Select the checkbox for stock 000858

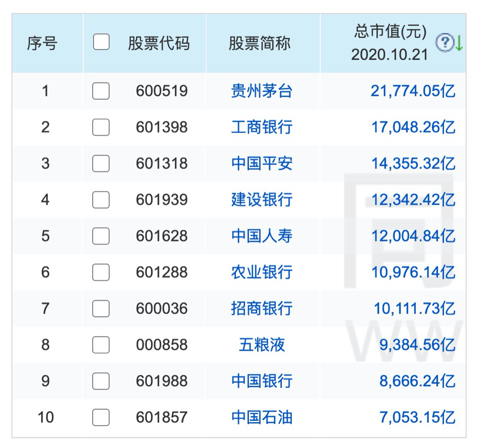pos(101,345)
